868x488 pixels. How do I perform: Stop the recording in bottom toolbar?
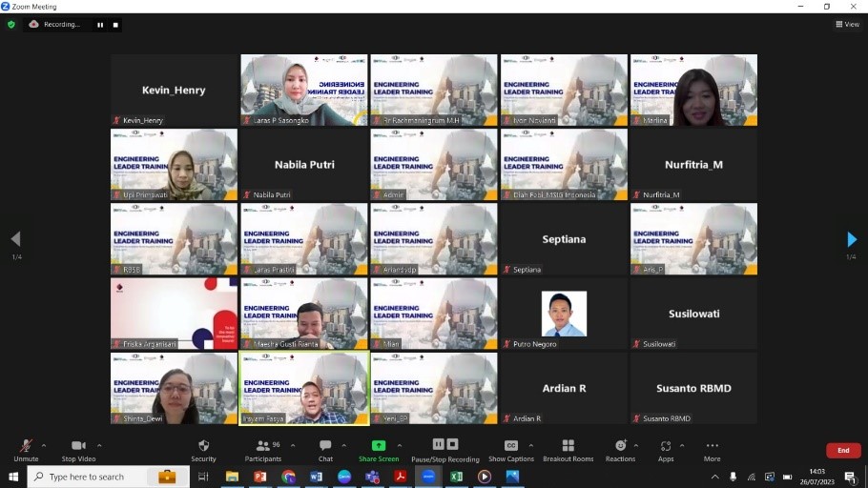pos(452,444)
